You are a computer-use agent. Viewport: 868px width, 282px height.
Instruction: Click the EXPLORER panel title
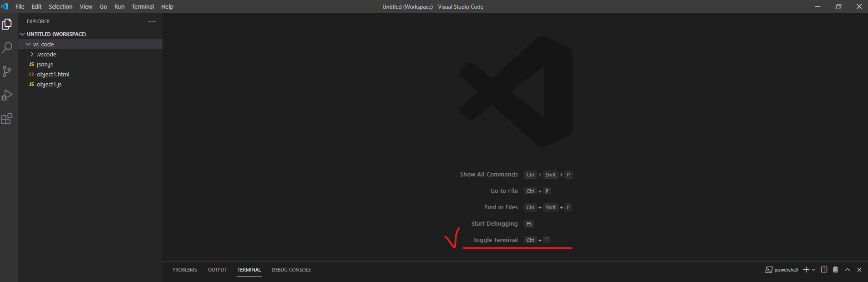pos(38,21)
